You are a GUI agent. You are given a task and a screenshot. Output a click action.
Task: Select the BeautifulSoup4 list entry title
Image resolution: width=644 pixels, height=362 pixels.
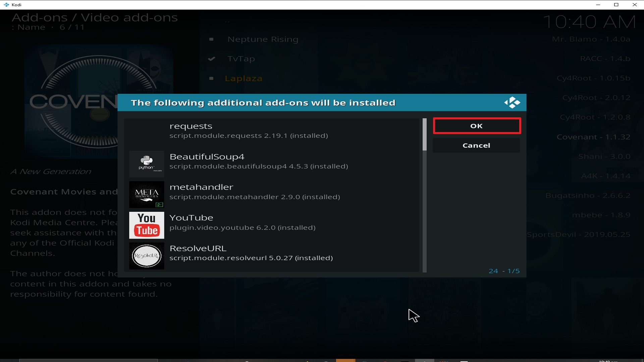tap(207, 157)
